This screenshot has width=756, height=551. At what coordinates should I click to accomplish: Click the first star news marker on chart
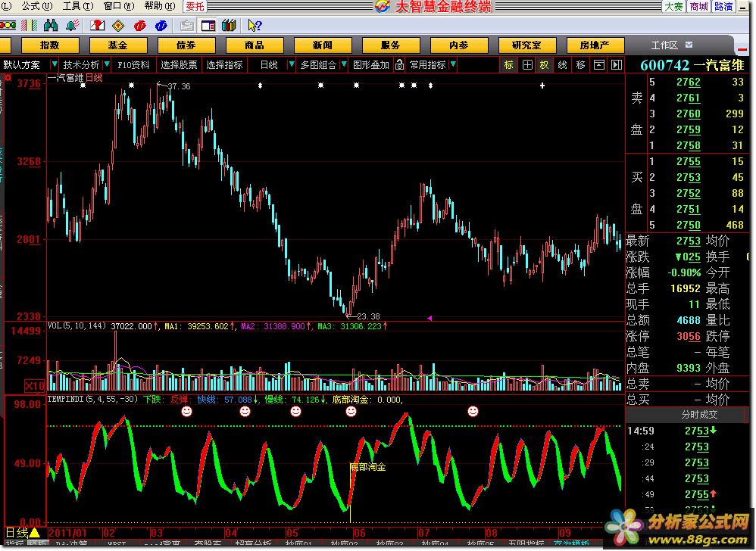pos(83,86)
